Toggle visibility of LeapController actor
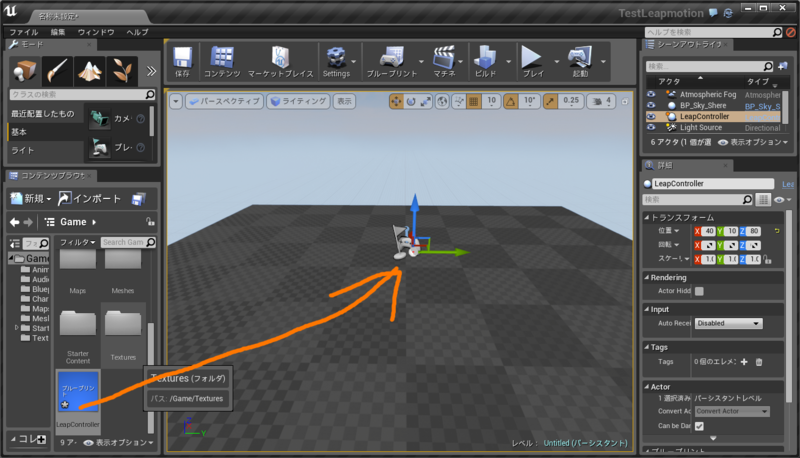Viewport: 800px width, 458px height. 651,116
